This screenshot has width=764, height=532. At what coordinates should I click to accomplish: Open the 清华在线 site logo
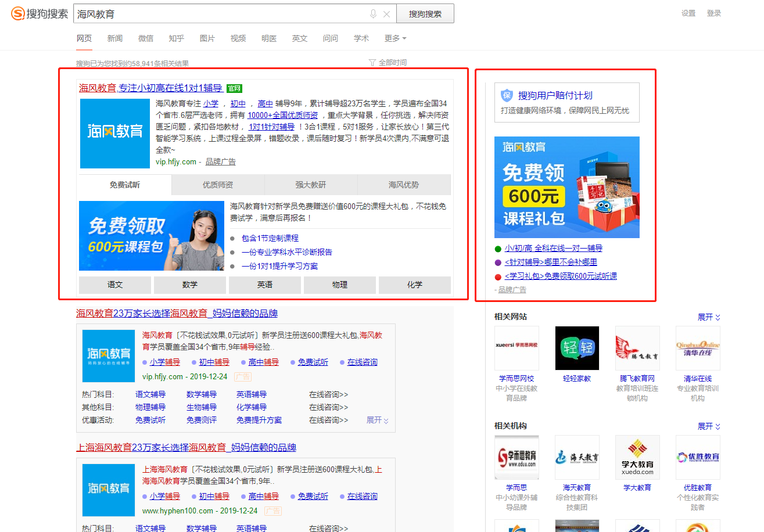click(x=698, y=348)
